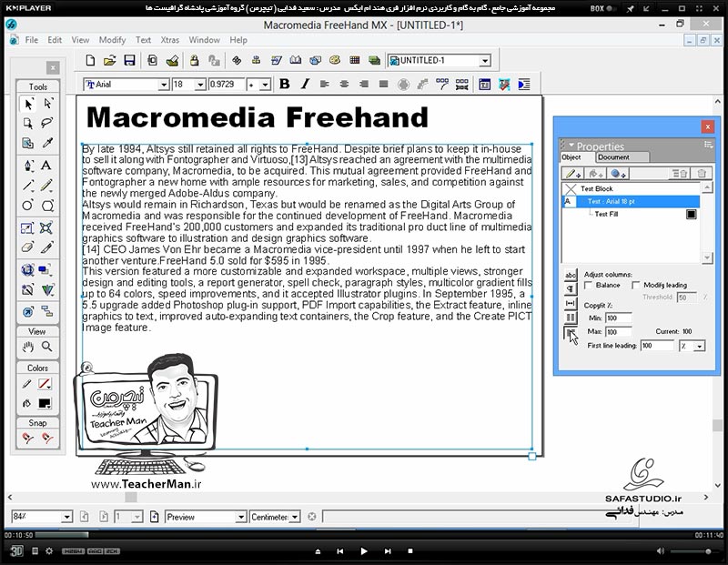This screenshot has height=565, width=728.
Task: Open the Xtras menu
Action: [x=169, y=40]
